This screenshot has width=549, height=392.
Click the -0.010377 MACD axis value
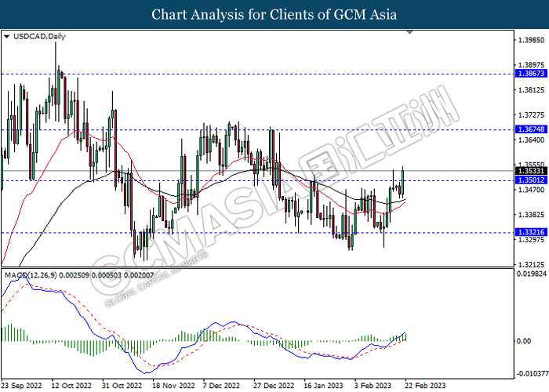coord(532,374)
